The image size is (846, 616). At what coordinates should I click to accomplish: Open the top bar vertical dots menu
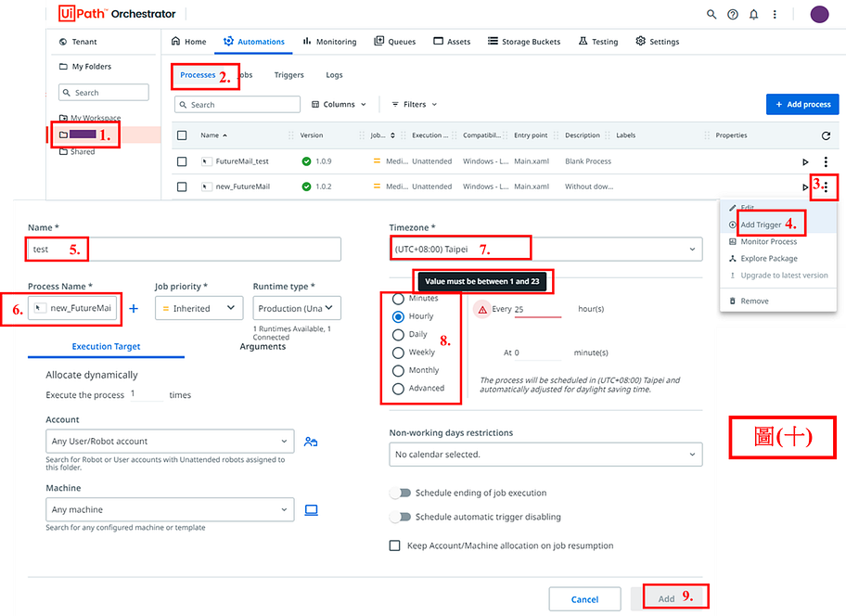775,15
